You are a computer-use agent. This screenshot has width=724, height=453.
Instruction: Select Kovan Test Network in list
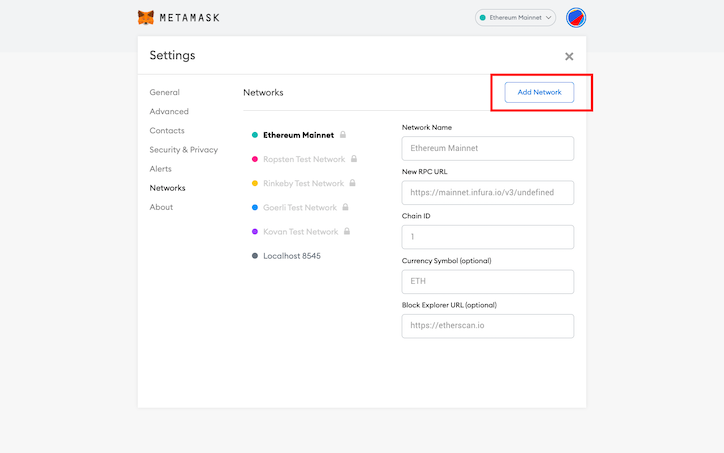click(x=301, y=232)
